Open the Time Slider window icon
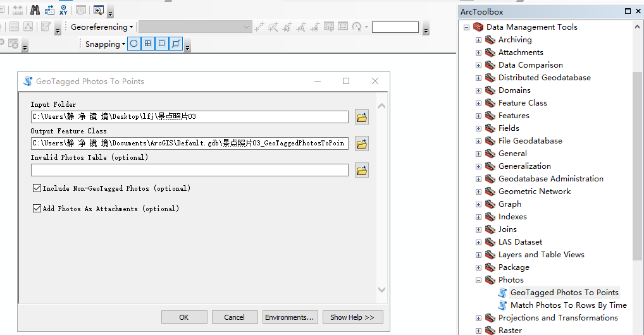The height and width of the screenshot is (335, 644). tap(81, 10)
